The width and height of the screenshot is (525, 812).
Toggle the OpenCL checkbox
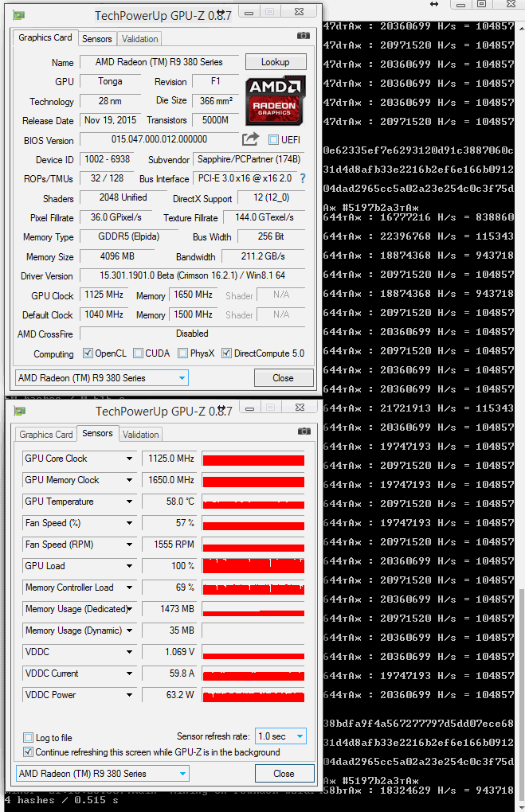point(88,353)
